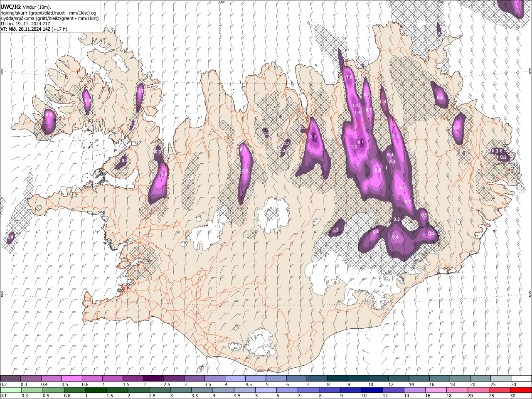Click the '66N' latitude label on right edge
The width and height of the screenshot is (532, 399).
coord(530,71)
